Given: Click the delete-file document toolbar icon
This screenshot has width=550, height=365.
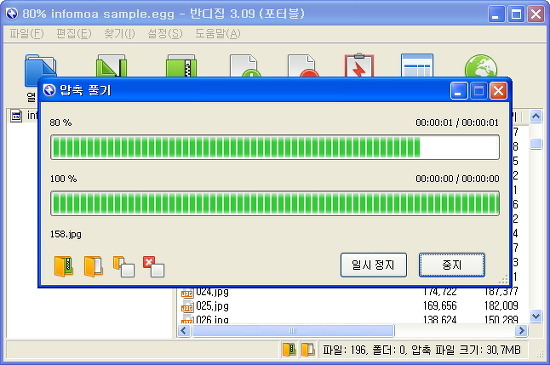Looking at the screenshot, I should coord(303,66).
